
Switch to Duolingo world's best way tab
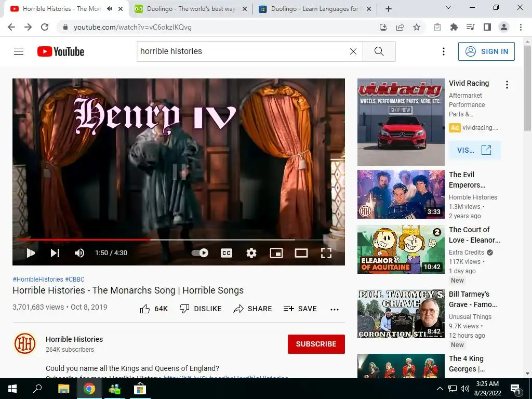(x=191, y=9)
